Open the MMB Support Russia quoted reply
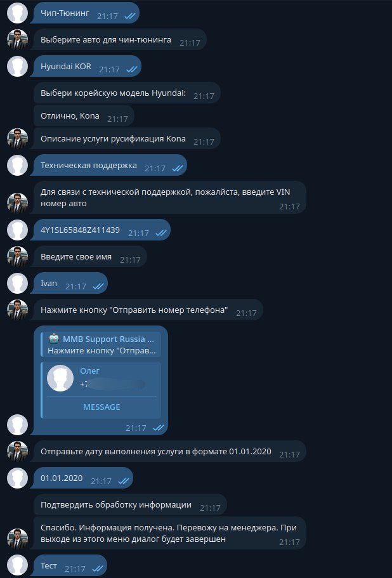The image size is (392, 578). click(x=101, y=345)
